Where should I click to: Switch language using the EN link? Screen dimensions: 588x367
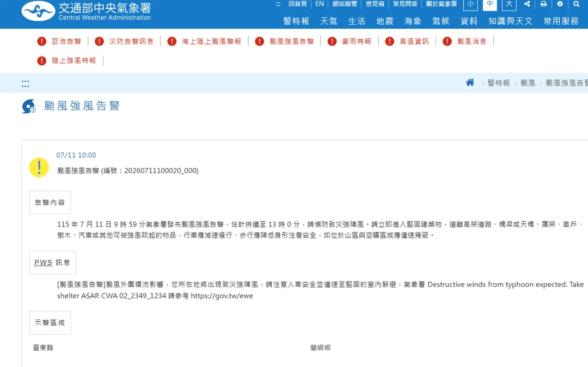coord(320,4)
